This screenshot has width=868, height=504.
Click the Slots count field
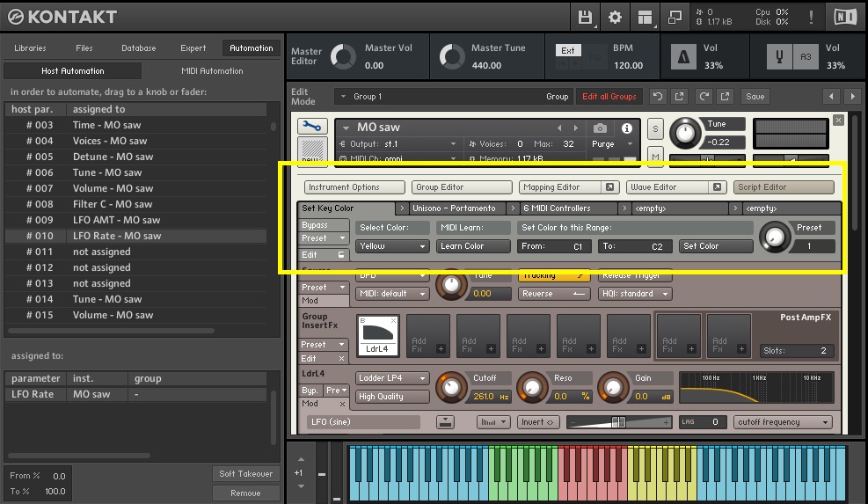796,351
